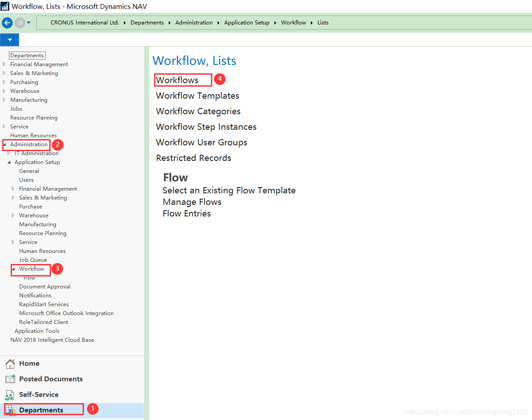Expand top-level Financial Management node
The width and height of the screenshot is (532, 420).
[4, 64]
